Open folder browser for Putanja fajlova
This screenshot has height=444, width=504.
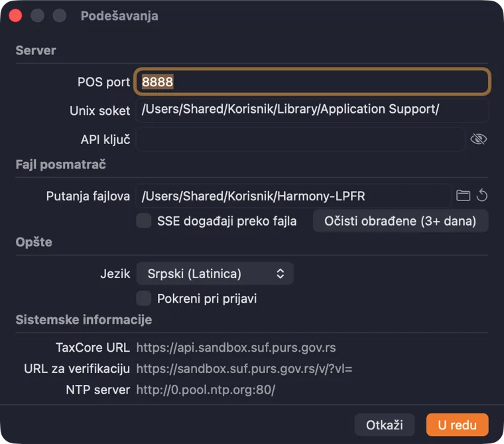point(463,195)
